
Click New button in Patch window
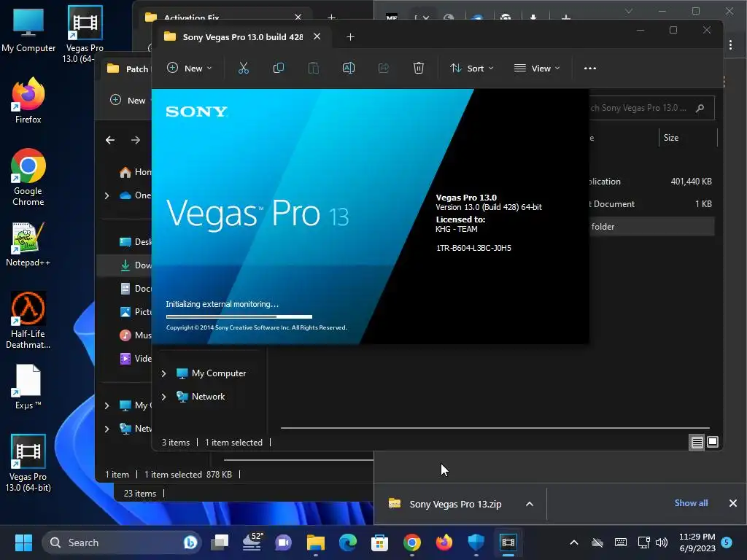[x=128, y=100]
